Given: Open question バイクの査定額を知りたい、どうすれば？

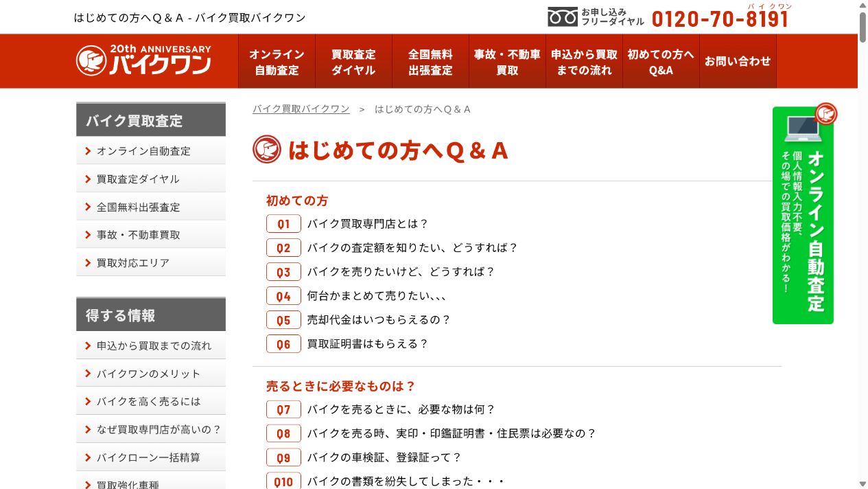Looking at the screenshot, I should [x=412, y=248].
